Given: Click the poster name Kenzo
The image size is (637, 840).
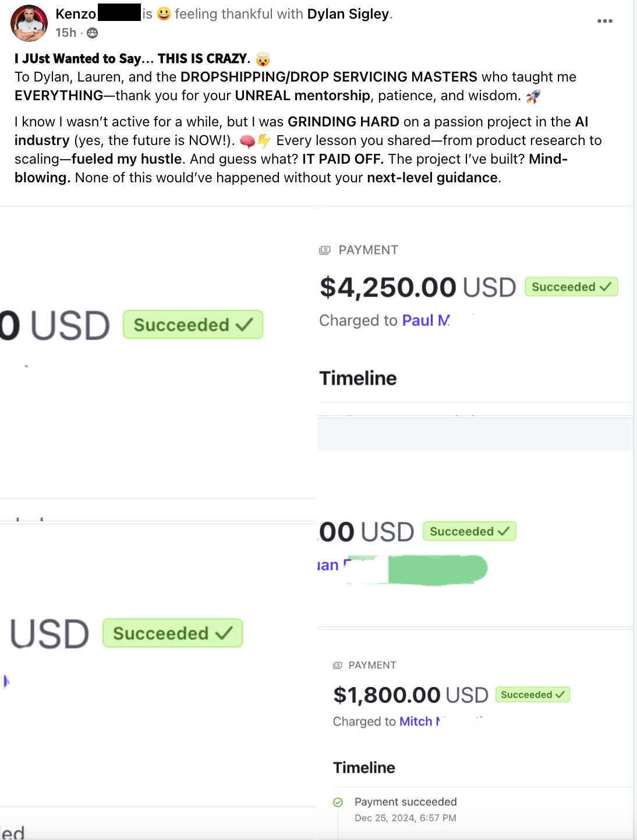Looking at the screenshot, I should click(x=76, y=14).
